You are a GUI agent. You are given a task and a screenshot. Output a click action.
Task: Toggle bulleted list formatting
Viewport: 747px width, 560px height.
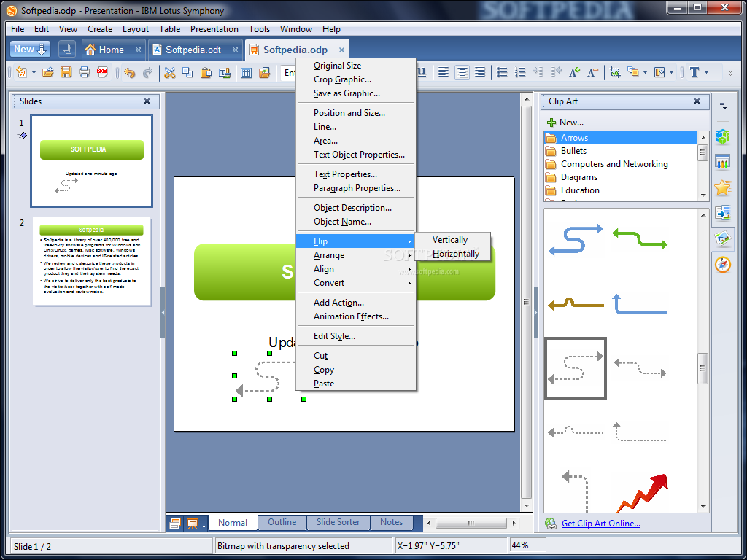502,72
